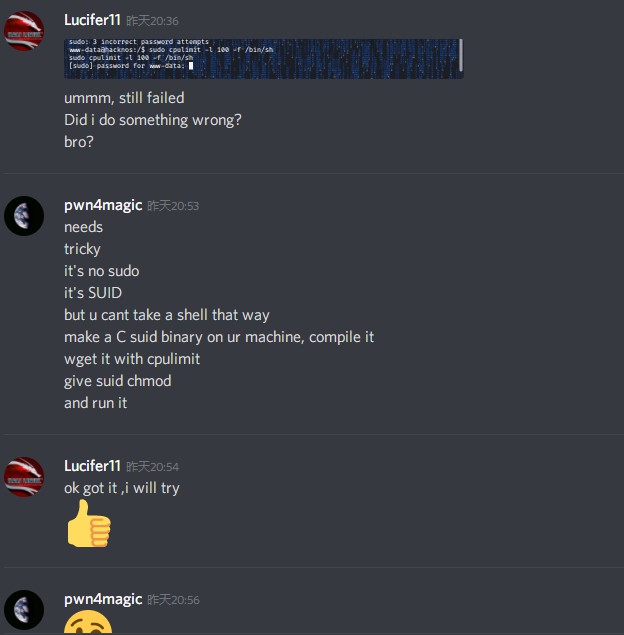Click the 20:36 message timestamp
This screenshot has width=624, height=635.
coord(152,21)
